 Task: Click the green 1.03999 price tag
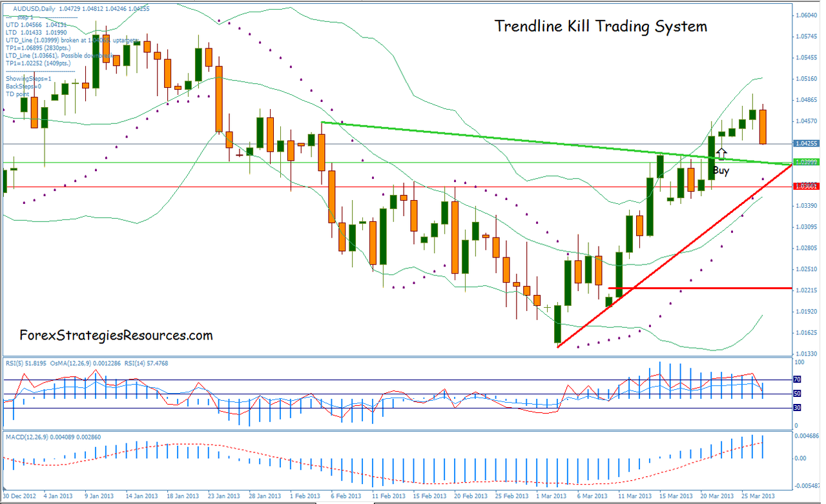[806, 163]
